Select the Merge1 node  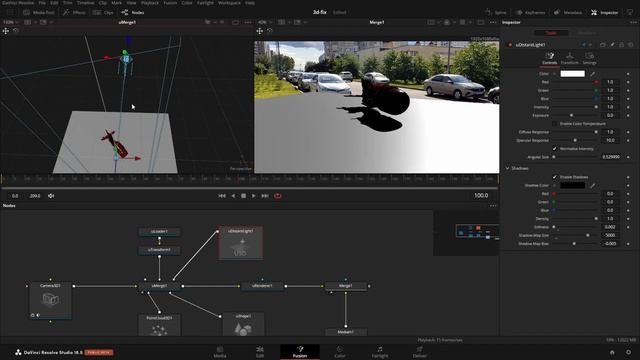click(346, 286)
